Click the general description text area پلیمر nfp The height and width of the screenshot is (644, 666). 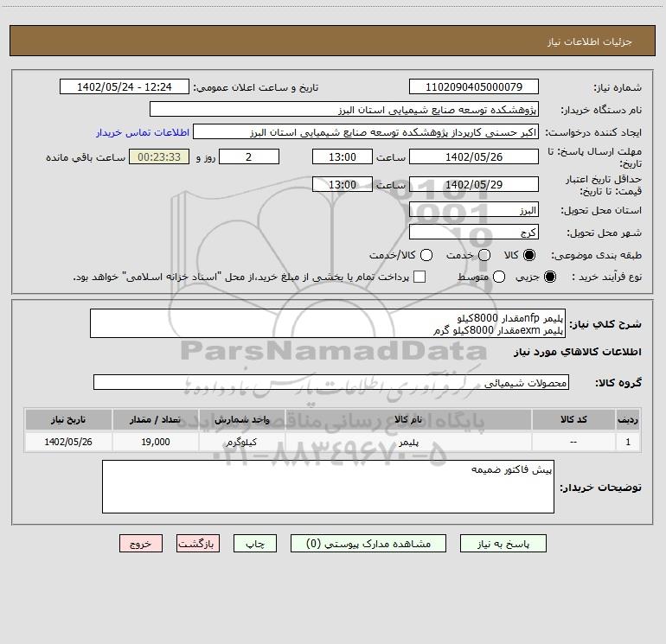tap(328, 324)
